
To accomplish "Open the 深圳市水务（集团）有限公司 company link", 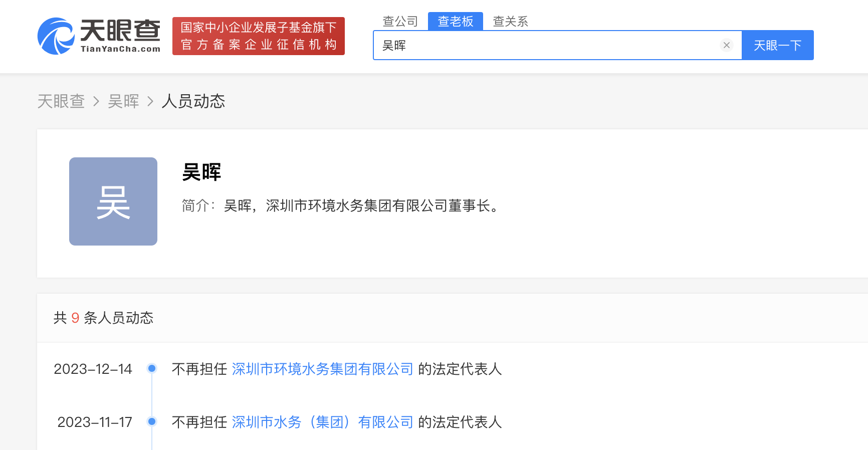I will (x=322, y=422).
